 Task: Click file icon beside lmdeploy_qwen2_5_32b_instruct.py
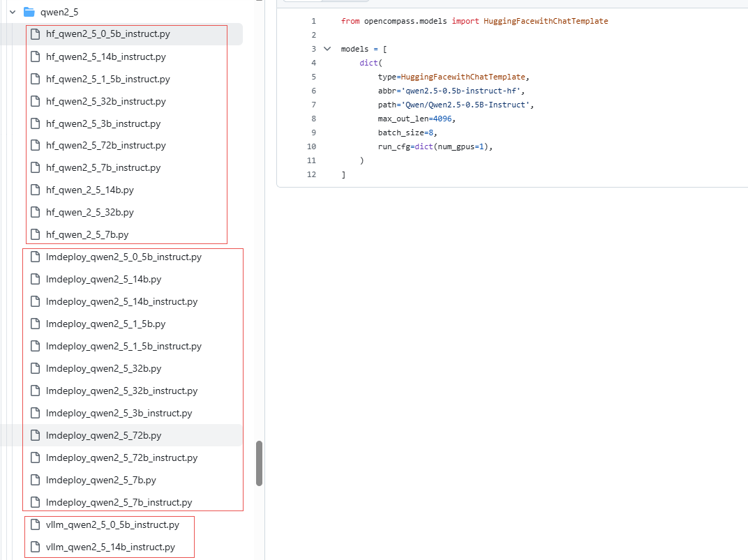[x=36, y=391]
